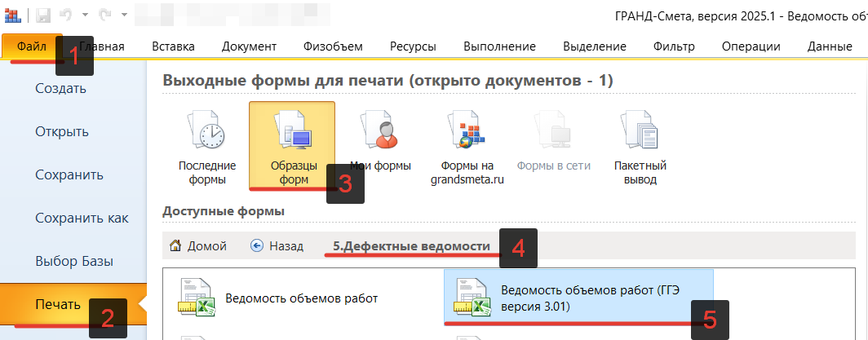The width and height of the screenshot is (868, 340).
Task: Choose Открыть in the file menu
Action: coord(62,131)
